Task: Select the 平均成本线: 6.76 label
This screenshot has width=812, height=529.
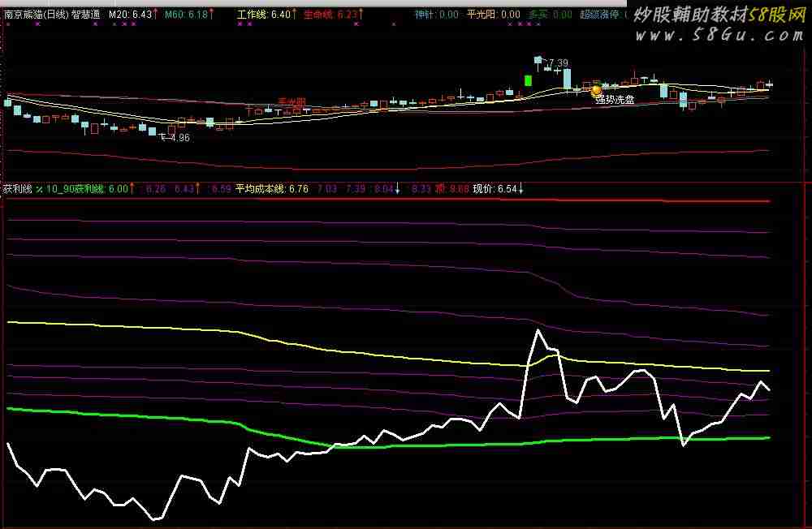Action: coord(272,189)
